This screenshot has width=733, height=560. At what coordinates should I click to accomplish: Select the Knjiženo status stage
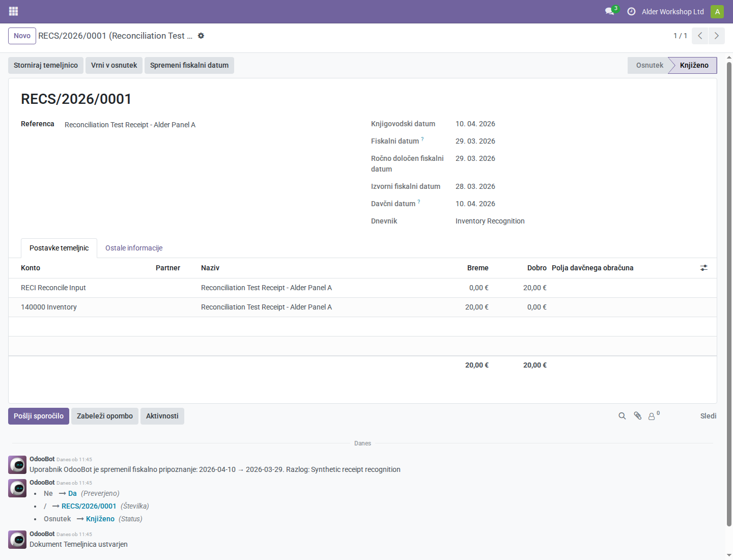pyautogui.click(x=694, y=65)
